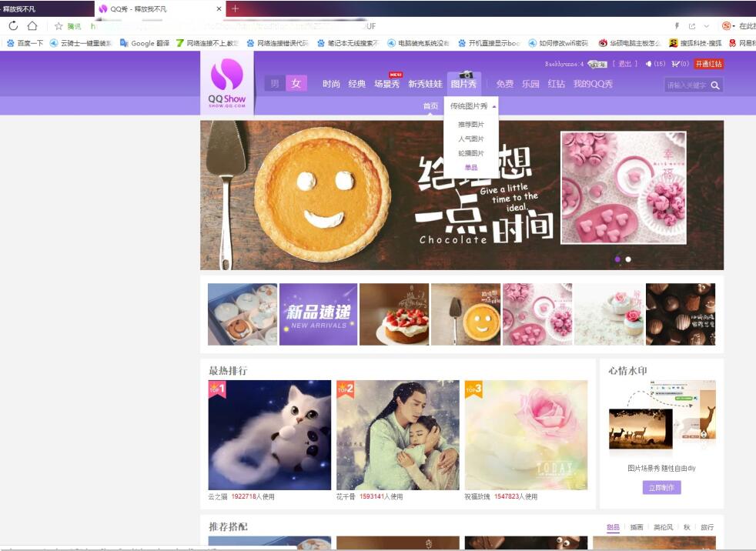Open the 新品速递 New Arrivals tile
Screen dimensions: 756x551
(x=318, y=314)
